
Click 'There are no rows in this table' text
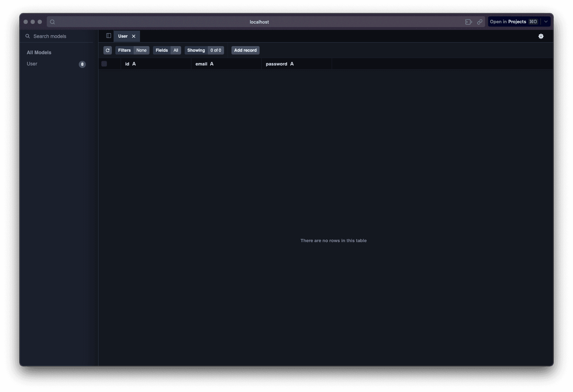(x=333, y=241)
